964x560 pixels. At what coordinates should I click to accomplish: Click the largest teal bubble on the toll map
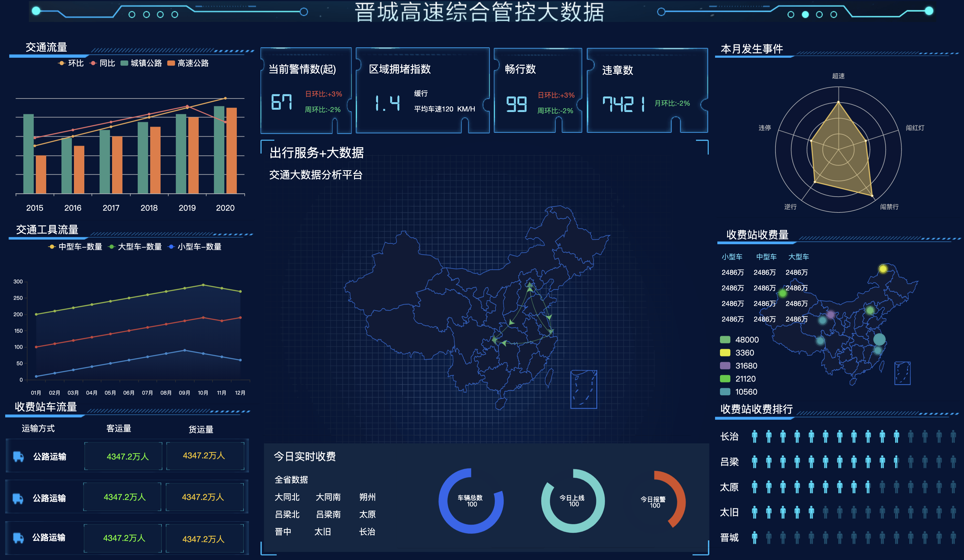(x=879, y=339)
